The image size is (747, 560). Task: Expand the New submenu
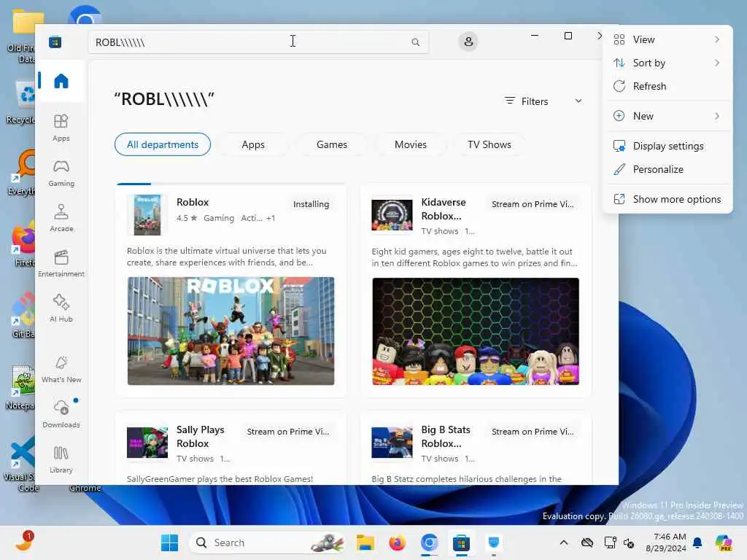(x=667, y=116)
